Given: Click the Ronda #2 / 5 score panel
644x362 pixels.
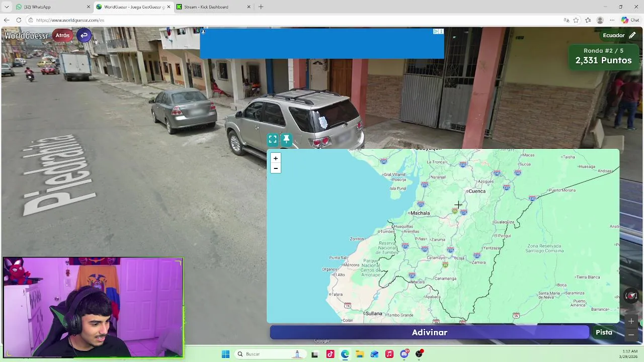Looking at the screenshot, I should point(603,56).
